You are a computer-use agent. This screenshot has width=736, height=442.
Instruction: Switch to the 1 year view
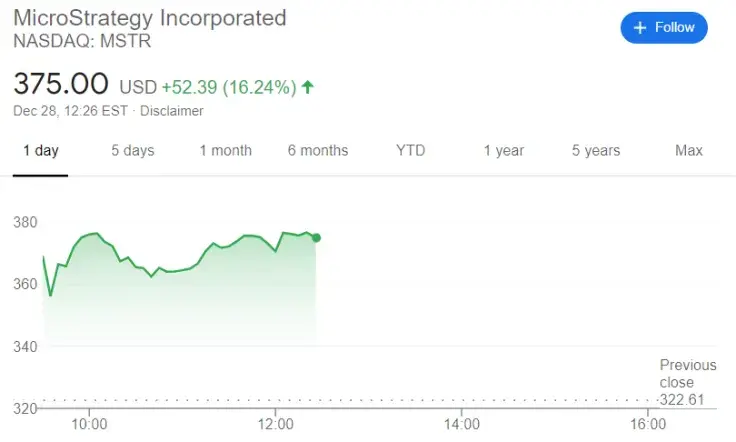pyautogui.click(x=504, y=151)
